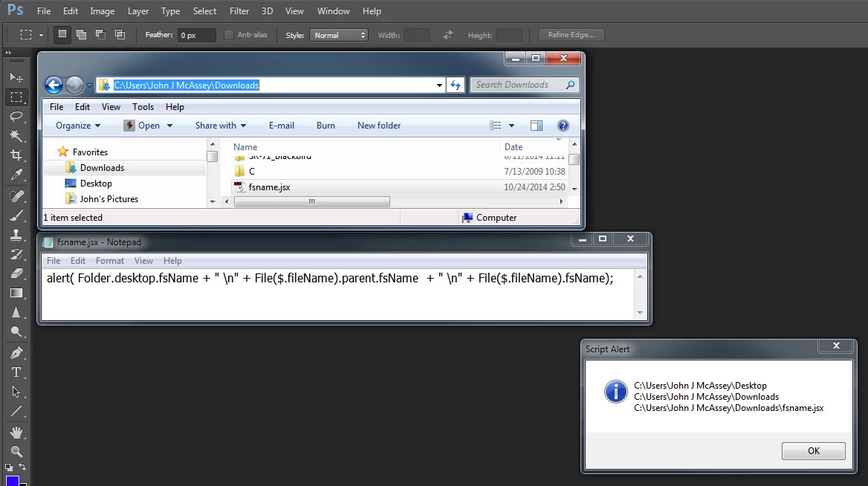Click OK in Script Alert dialog
Viewport: 868px width, 486px height.
click(813, 450)
